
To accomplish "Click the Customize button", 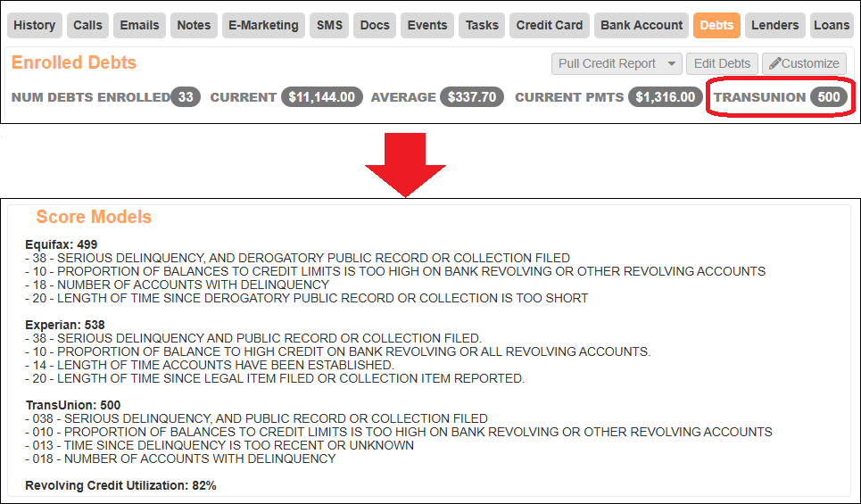I will [805, 63].
